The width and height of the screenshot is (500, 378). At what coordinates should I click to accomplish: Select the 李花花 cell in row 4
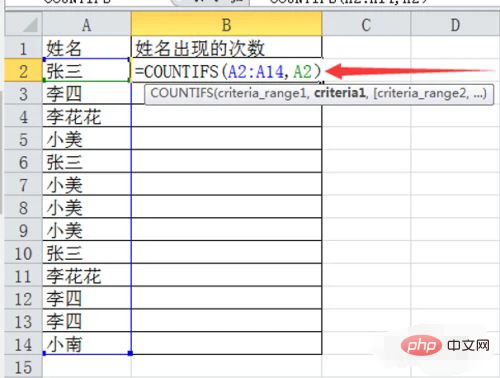point(87,116)
